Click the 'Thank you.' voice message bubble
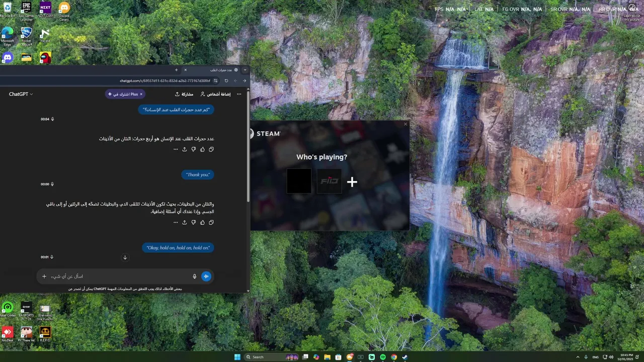644x362 pixels. pos(198,174)
